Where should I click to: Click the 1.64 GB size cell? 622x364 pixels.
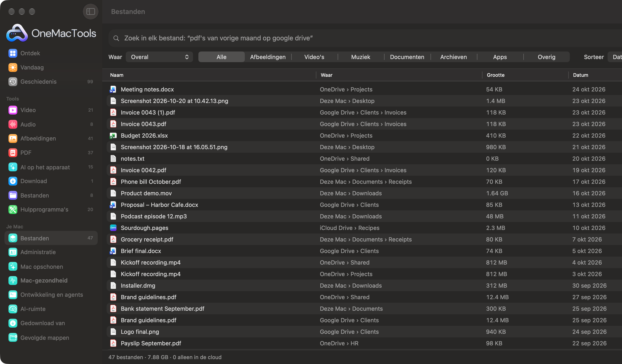pos(497,193)
